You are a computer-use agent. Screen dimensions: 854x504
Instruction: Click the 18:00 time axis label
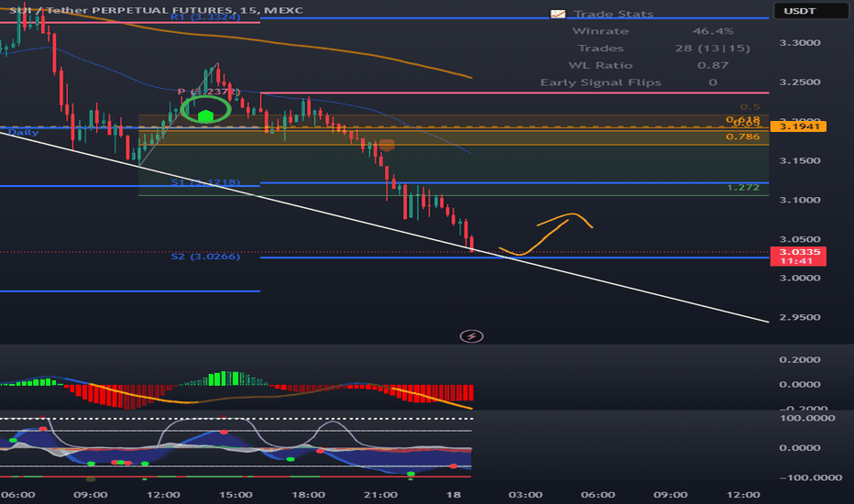tap(308, 495)
